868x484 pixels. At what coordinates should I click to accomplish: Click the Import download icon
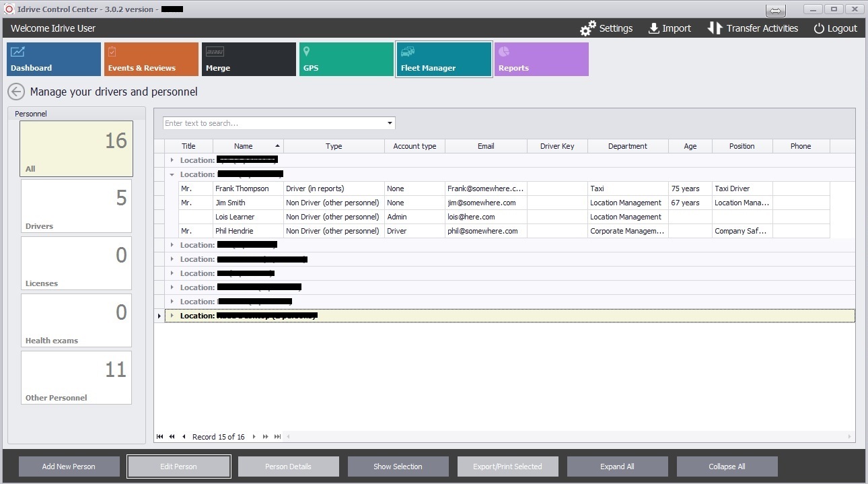[x=653, y=28]
